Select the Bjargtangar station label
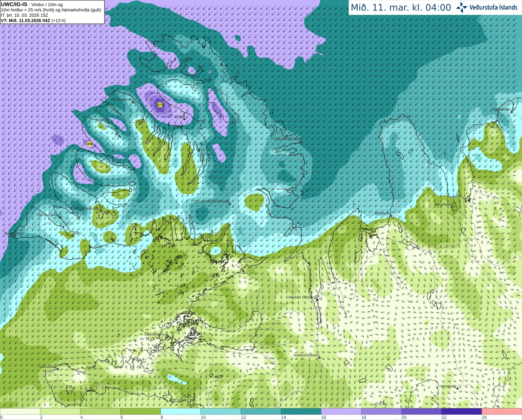This screenshot has height=420, width=522. tap(13, 233)
